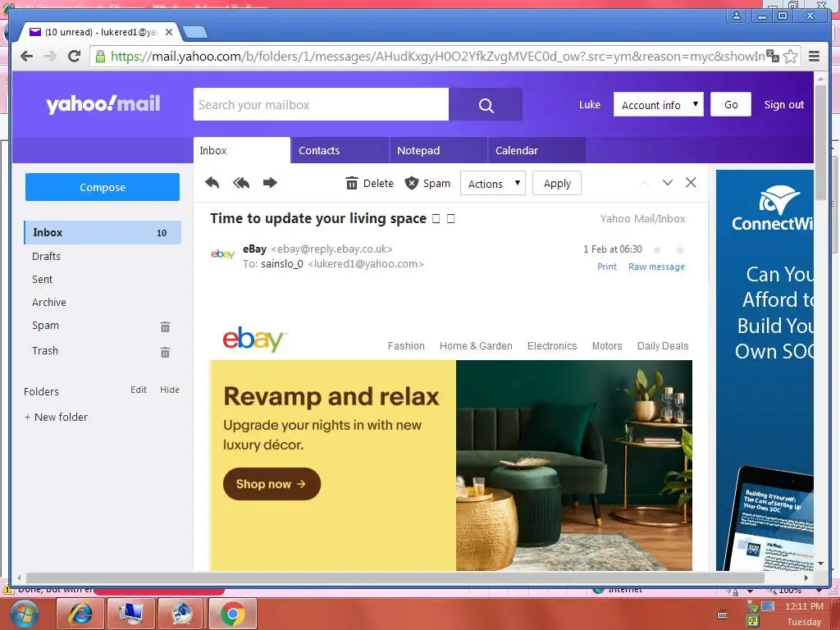Reply to the eBay email

(212, 183)
